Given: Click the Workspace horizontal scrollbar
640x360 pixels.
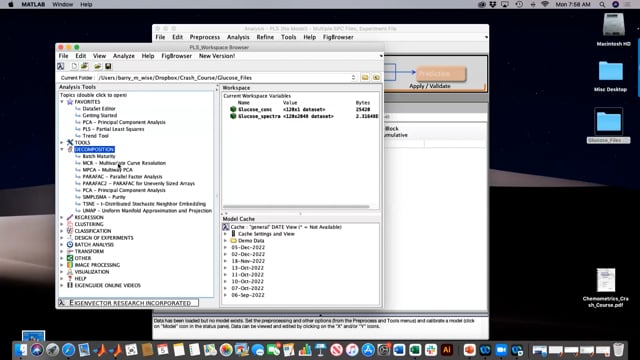Looking at the screenshot, I should (x=296, y=207).
